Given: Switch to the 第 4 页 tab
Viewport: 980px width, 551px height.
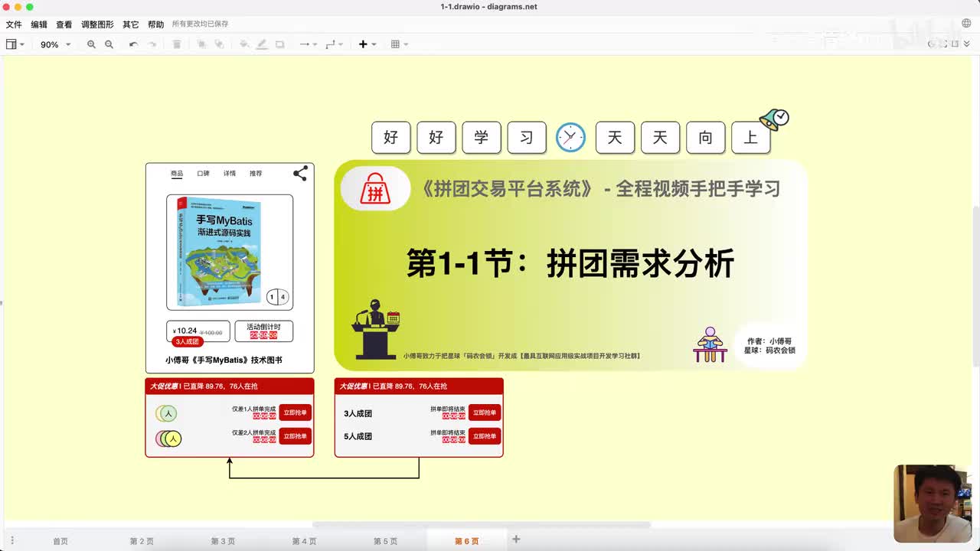Looking at the screenshot, I should click(x=304, y=541).
